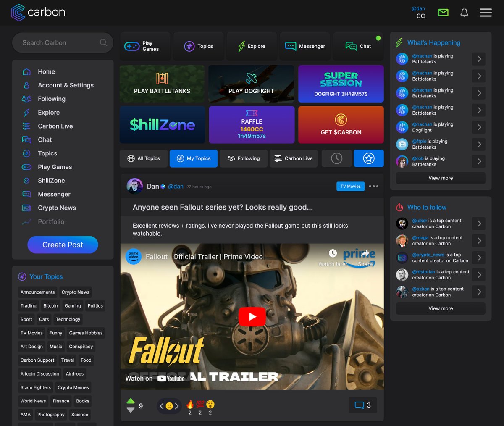The height and width of the screenshot is (426, 504).
Task: Select the Crypto Memes topic chip
Action: tap(73, 387)
